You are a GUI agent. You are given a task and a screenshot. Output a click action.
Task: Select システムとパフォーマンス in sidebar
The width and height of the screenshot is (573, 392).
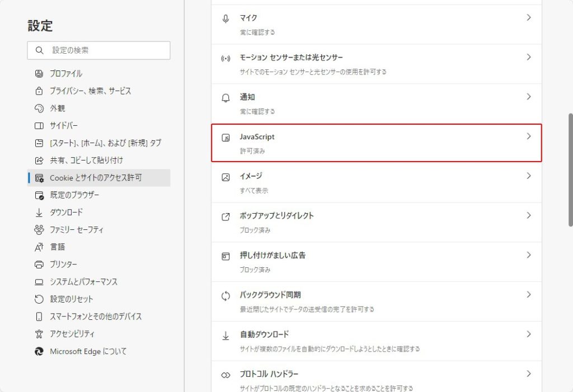pos(83,282)
